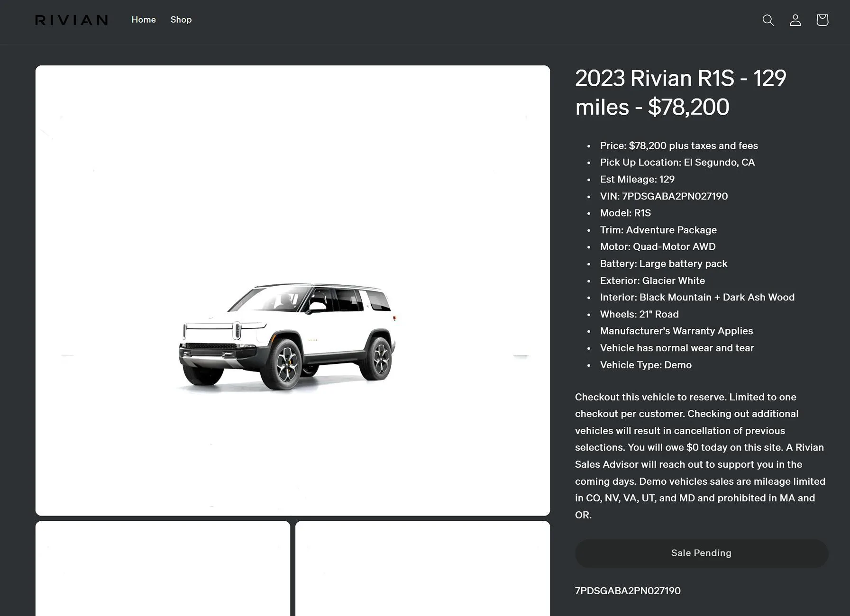Viewport: 850px width, 616px height.
Task: Open the shopping cart icon
Action: click(822, 20)
